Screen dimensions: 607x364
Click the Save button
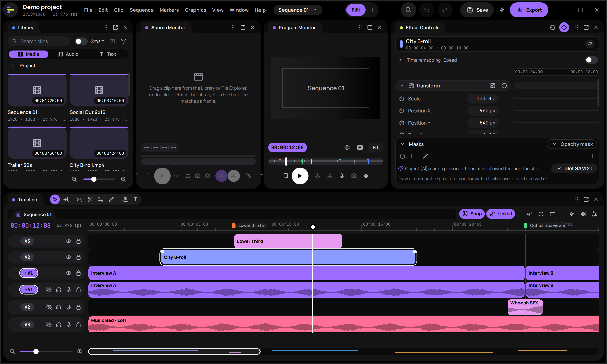477,10
